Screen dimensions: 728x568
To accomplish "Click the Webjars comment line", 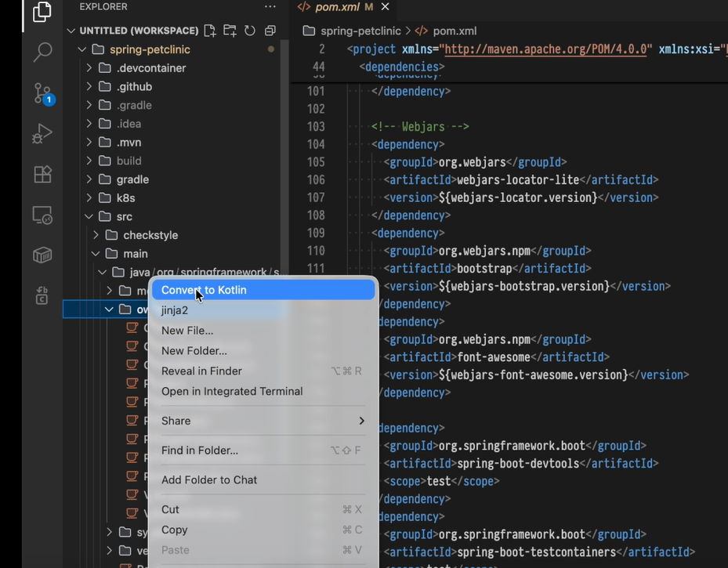I will tap(420, 126).
